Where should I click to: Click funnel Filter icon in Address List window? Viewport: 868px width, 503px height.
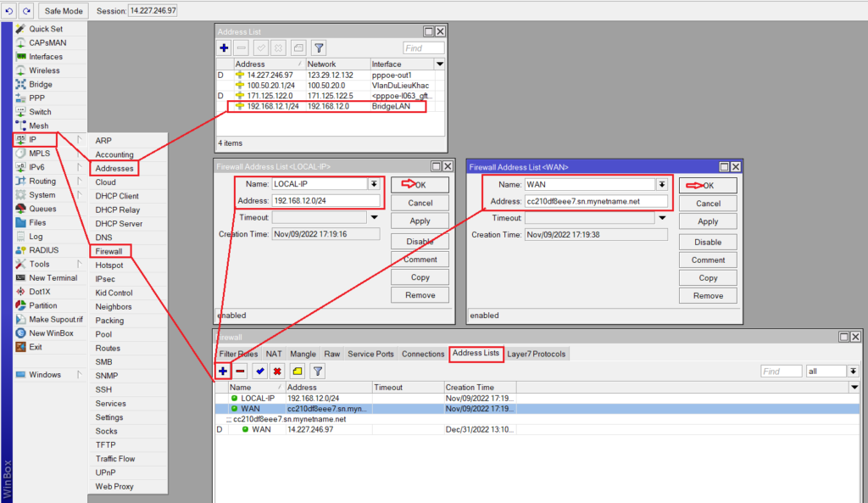pos(319,48)
